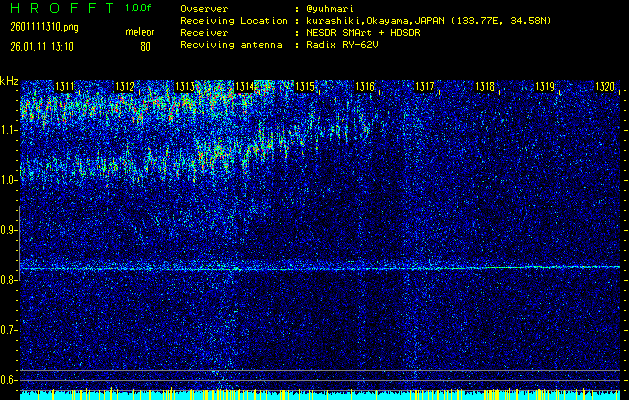Click the kHz axis unit label

9,80
